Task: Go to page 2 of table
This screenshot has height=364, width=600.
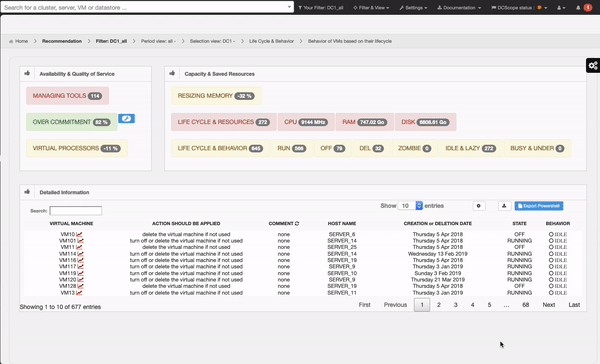Action: [439, 305]
